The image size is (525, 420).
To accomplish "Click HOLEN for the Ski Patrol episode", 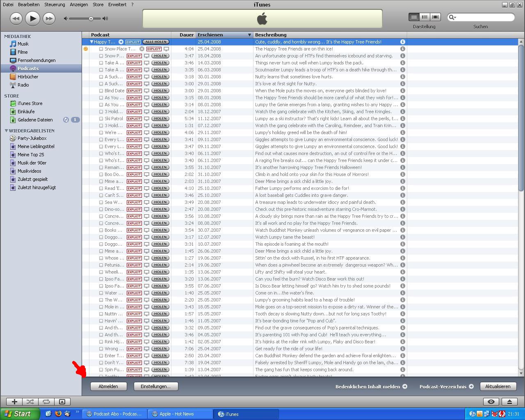I will click(x=160, y=119).
